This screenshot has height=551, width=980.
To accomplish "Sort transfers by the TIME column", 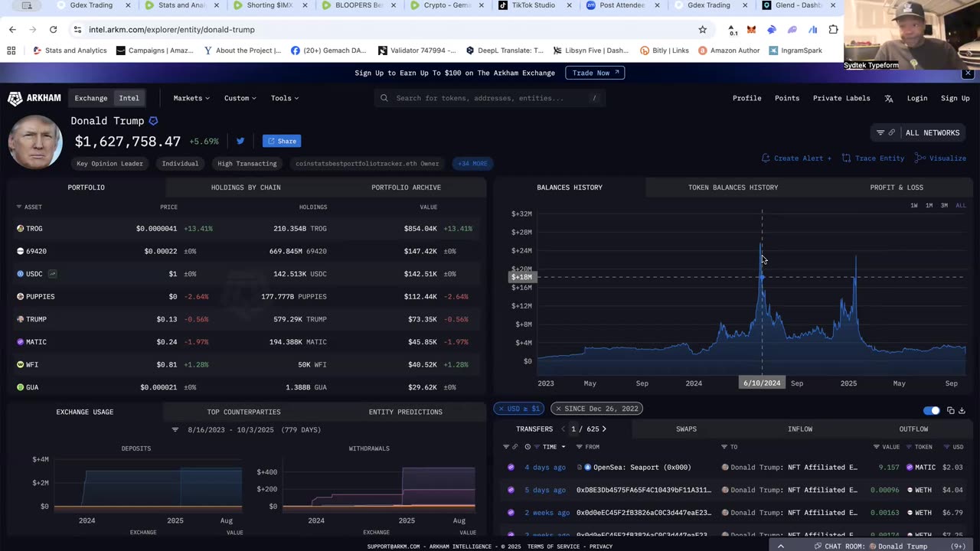I will pyautogui.click(x=550, y=447).
